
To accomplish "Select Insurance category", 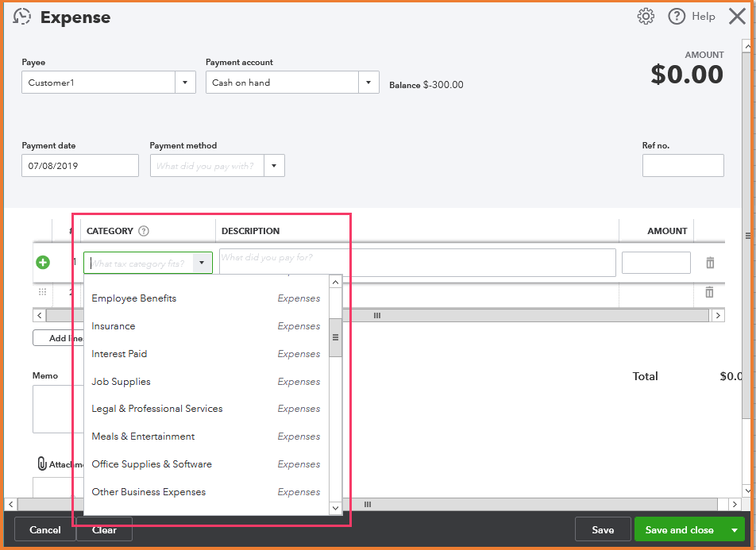I will [x=206, y=326].
